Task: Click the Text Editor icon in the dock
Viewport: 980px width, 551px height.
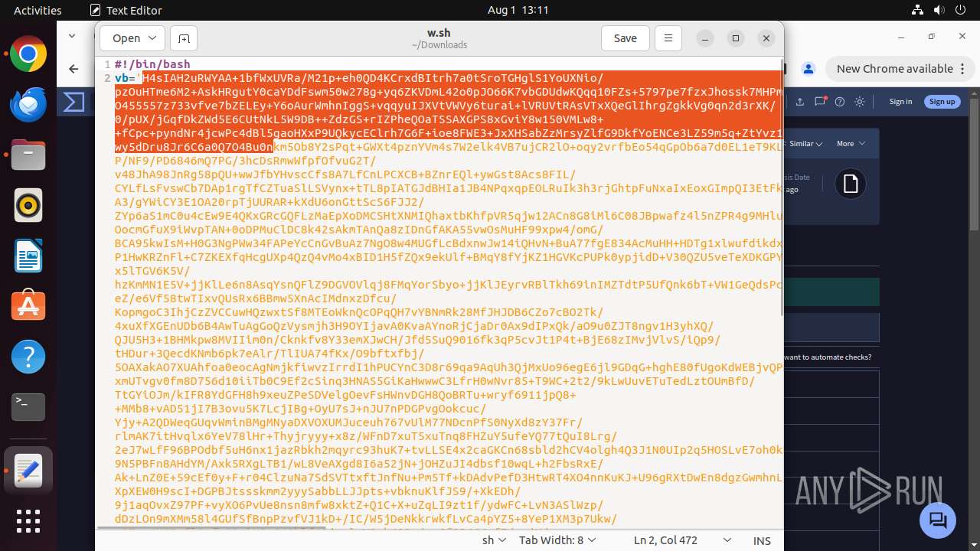Action: (28, 471)
